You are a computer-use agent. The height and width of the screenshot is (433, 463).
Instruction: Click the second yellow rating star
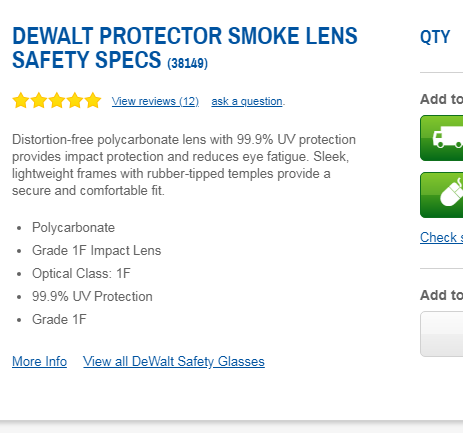39,100
